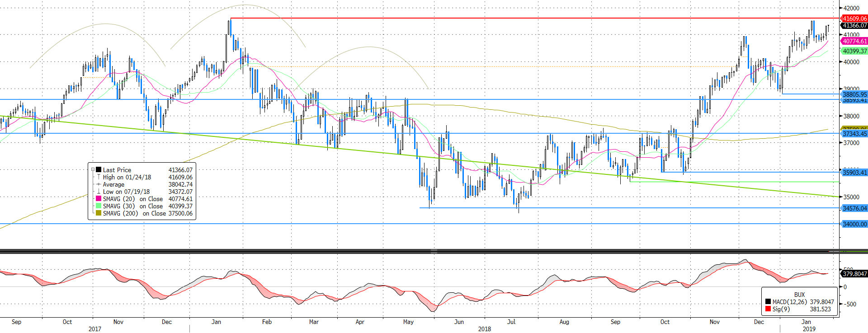The height and width of the screenshot is (333, 868).
Task: Click the red horizontal resistance line at 41609
Action: 535,18
